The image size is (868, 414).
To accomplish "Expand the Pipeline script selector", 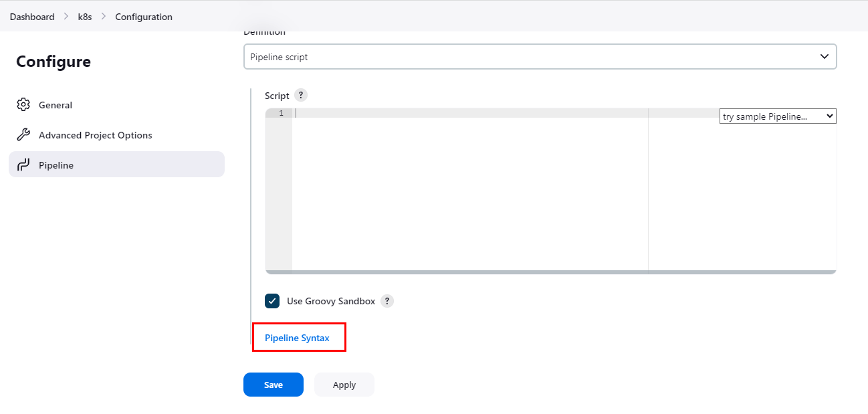I will point(540,56).
